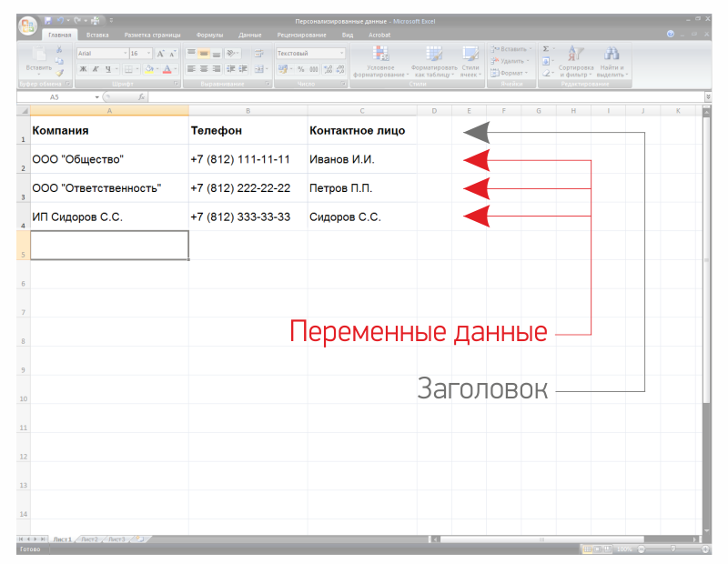Cut the selection with the scissors icon

point(59,49)
